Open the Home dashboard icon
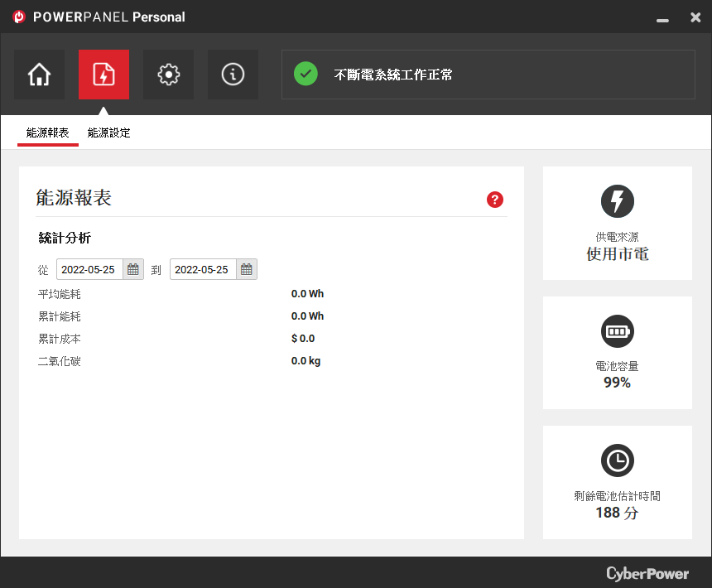Screen dimensions: 712x588 pos(39,75)
